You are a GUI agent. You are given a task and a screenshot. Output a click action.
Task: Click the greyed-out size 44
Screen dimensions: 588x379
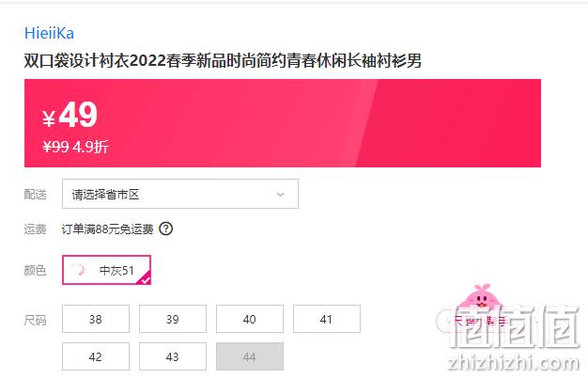point(250,356)
